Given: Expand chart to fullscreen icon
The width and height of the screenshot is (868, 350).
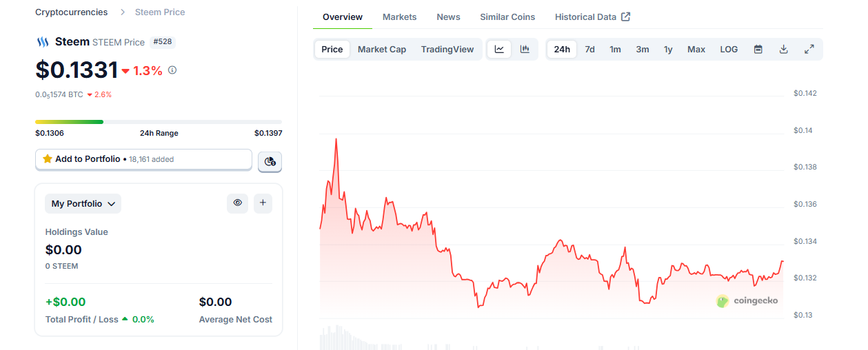Looking at the screenshot, I should coord(809,49).
